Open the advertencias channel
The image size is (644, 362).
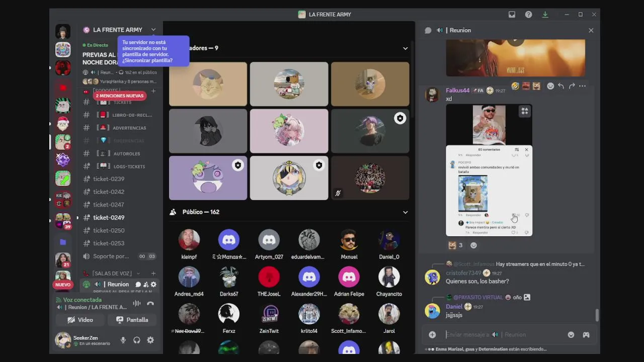click(x=120, y=128)
